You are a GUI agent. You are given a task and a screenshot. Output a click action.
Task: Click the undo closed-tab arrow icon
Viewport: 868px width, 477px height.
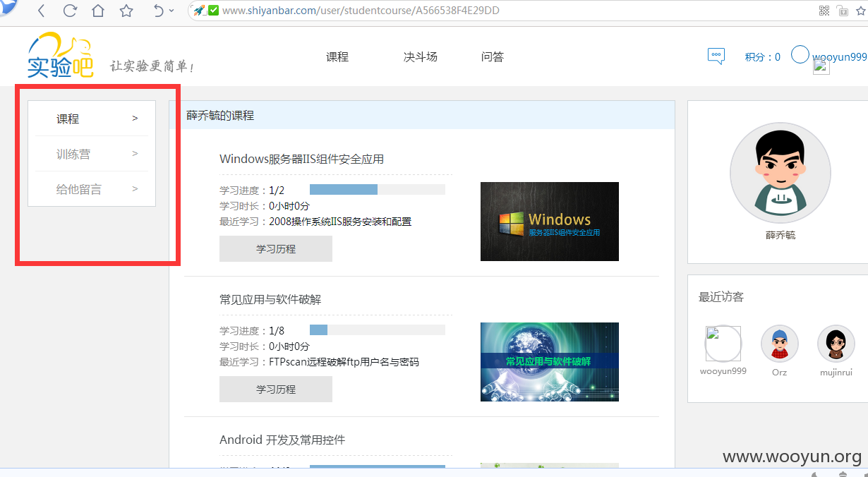pos(158,11)
